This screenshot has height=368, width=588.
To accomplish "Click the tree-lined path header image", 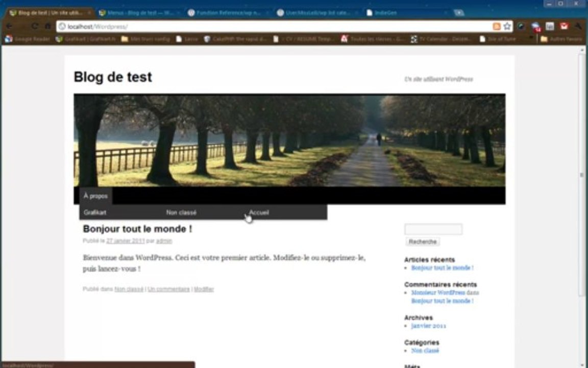I will [289, 141].
